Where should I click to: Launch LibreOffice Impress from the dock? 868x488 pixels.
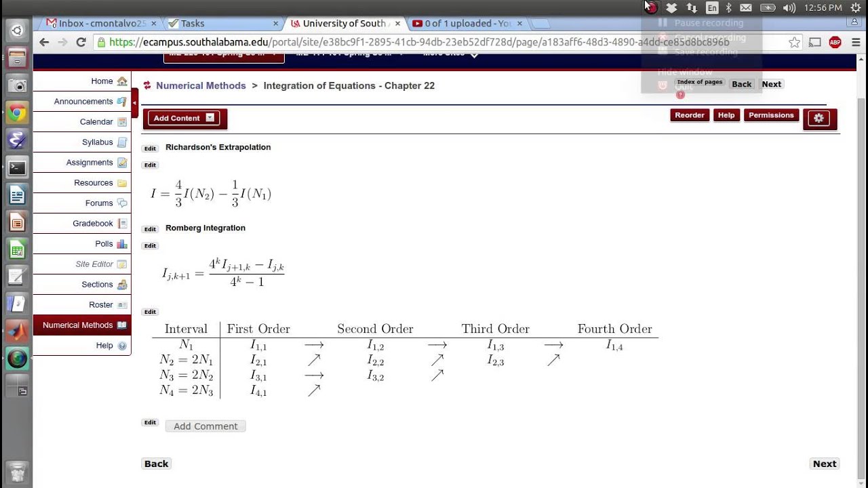click(17, 222)
